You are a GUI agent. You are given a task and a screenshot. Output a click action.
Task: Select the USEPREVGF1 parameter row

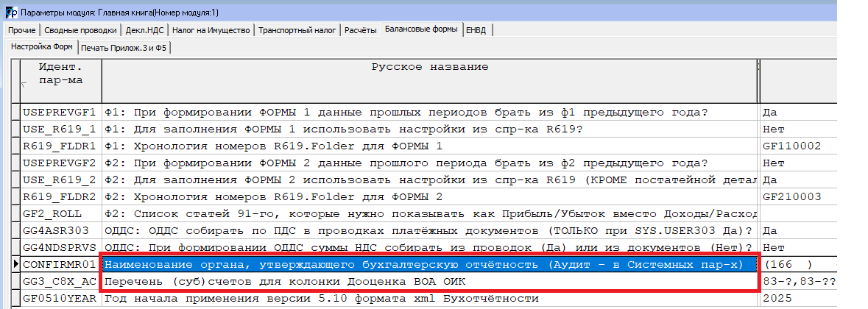tap(60, 113)
